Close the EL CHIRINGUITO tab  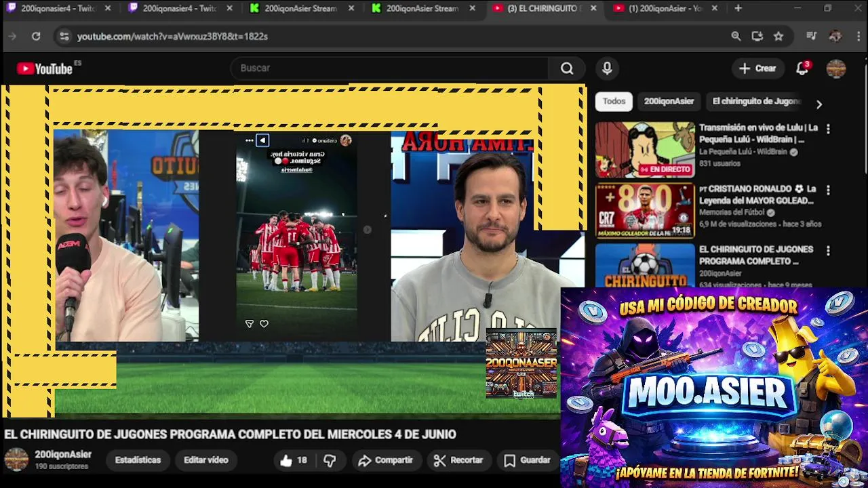pyautogui.click(x=593, y=8)
